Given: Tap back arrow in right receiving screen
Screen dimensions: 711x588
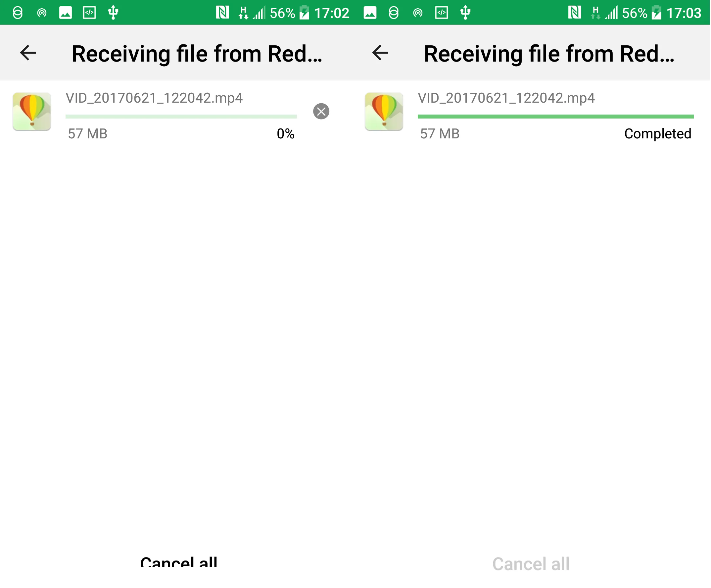Looking at the screenshot, I should tap(380, 53).
